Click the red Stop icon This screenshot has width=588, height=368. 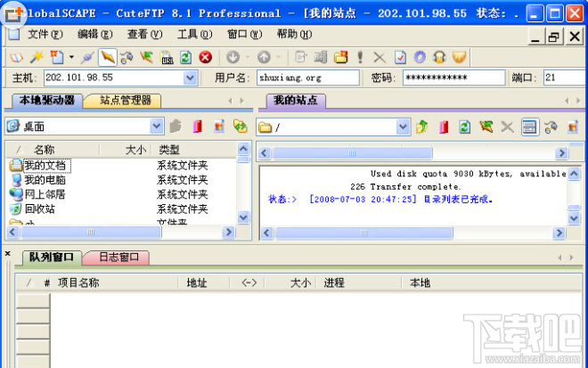point(205,57)
